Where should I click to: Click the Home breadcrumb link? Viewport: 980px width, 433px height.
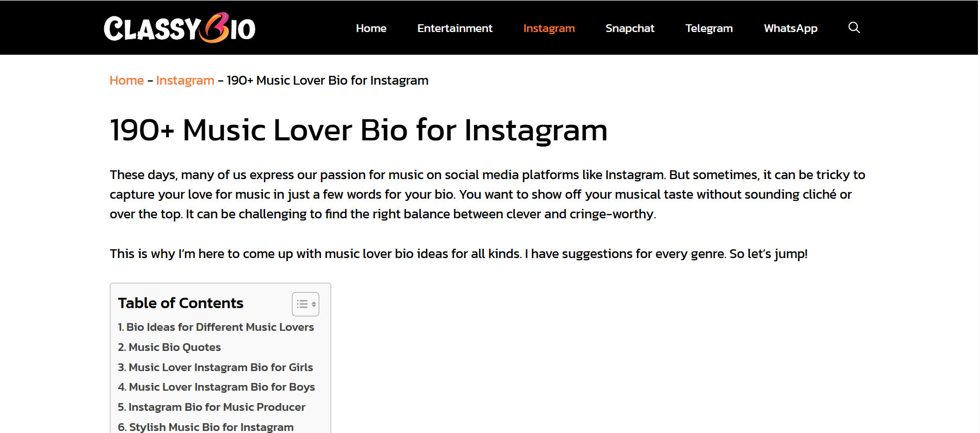126,80
